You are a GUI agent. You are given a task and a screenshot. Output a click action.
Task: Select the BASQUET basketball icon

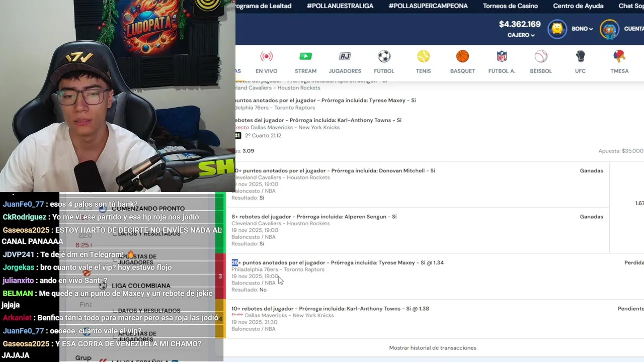coord(462,56)
